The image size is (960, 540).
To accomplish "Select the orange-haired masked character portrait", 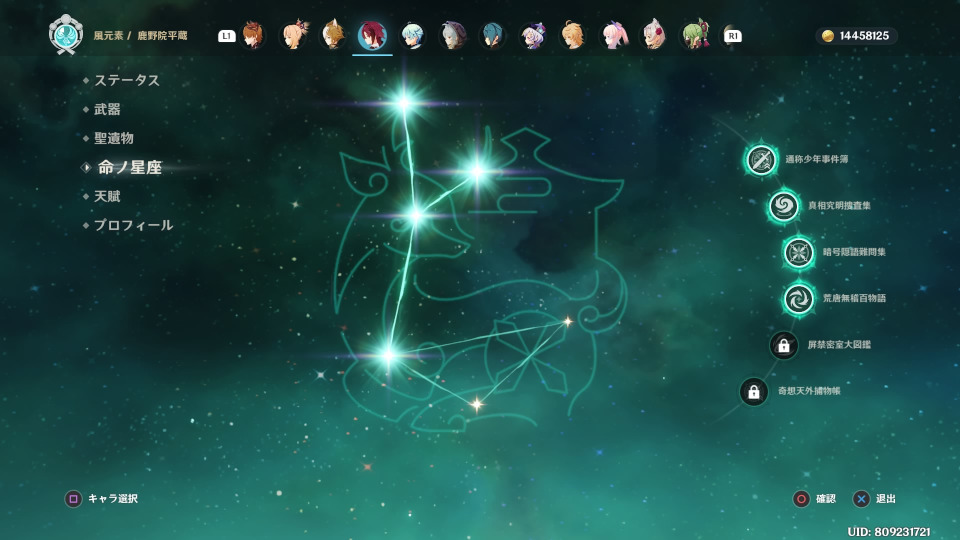I will 253,36.
